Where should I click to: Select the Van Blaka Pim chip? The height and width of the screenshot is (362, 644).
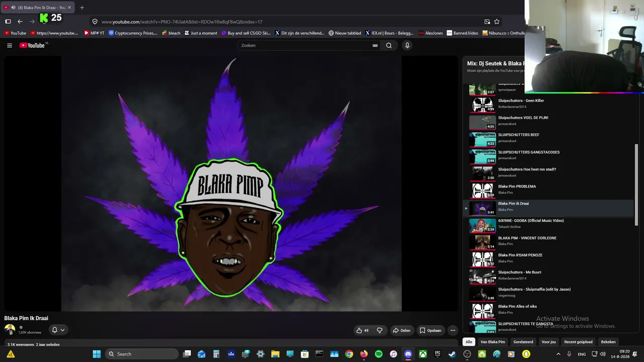pos(493,342)
